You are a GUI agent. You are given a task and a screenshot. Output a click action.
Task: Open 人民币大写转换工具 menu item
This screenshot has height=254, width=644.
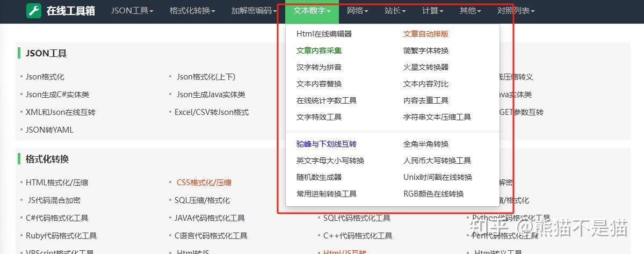[x=437, y=161]
